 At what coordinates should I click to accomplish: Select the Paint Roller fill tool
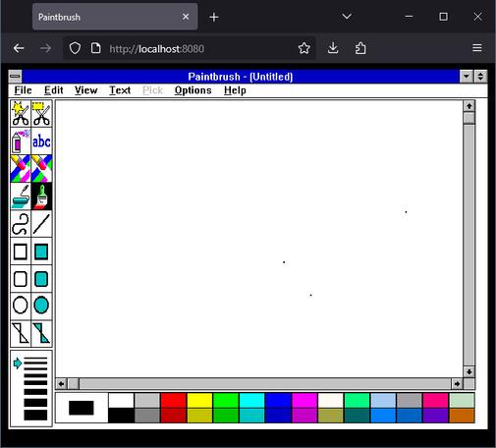(x=21, y=196)
